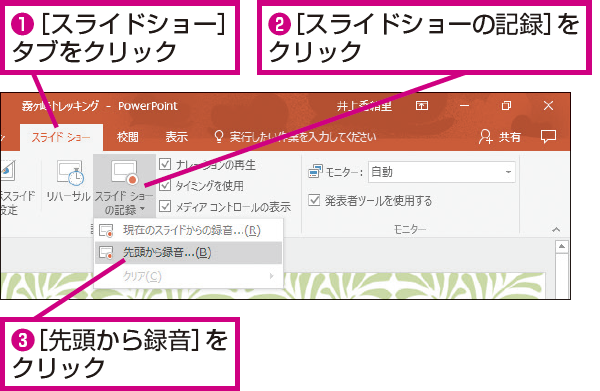Collapse the ribbon with the chevron arrow
Screen dimensions: 600x391
[x=556, y=230]
